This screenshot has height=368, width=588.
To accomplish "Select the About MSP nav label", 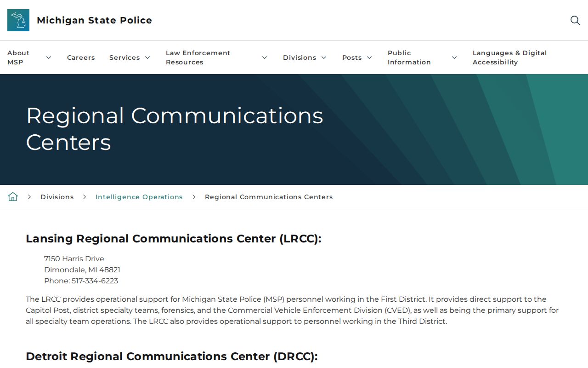I will 18,57.
